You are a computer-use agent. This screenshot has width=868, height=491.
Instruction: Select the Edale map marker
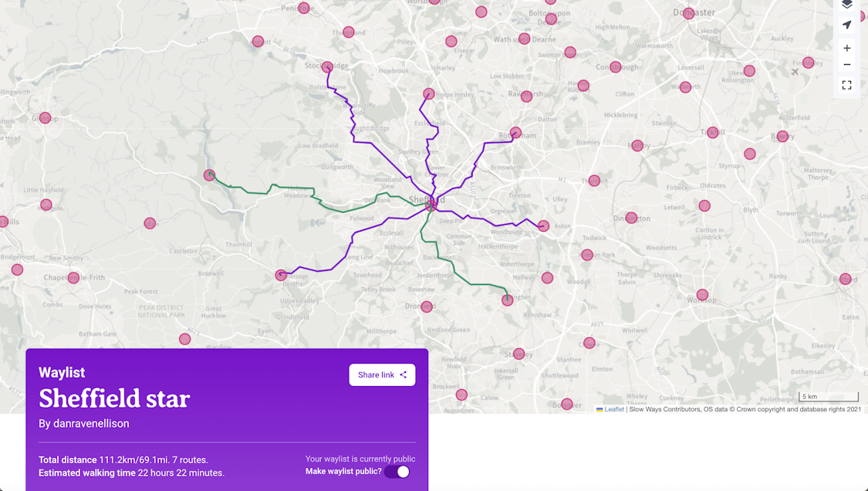150,223
